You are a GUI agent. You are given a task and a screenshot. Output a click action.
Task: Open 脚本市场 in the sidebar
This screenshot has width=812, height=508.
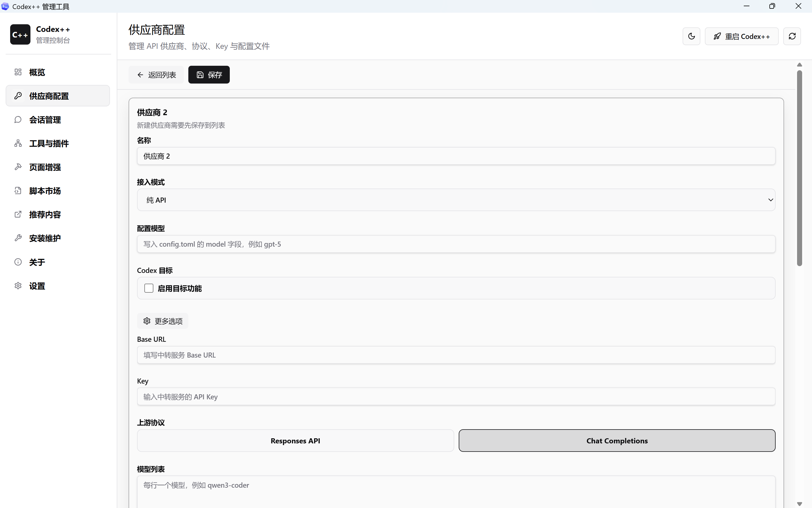click(x=58, y=191)
